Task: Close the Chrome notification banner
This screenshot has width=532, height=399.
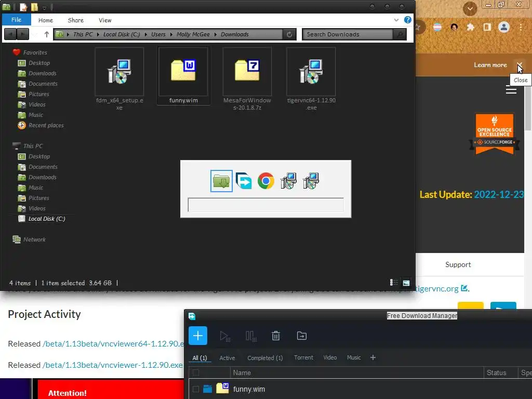Action: (519, 64)
